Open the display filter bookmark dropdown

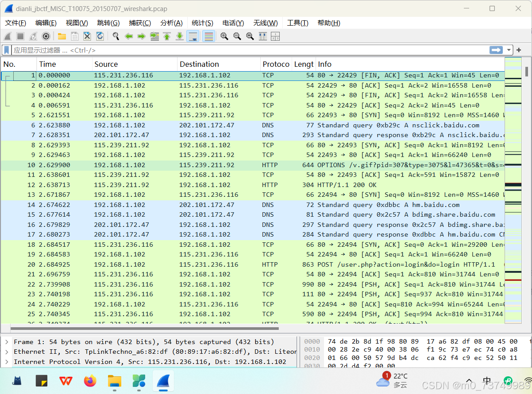coord(6,50)
